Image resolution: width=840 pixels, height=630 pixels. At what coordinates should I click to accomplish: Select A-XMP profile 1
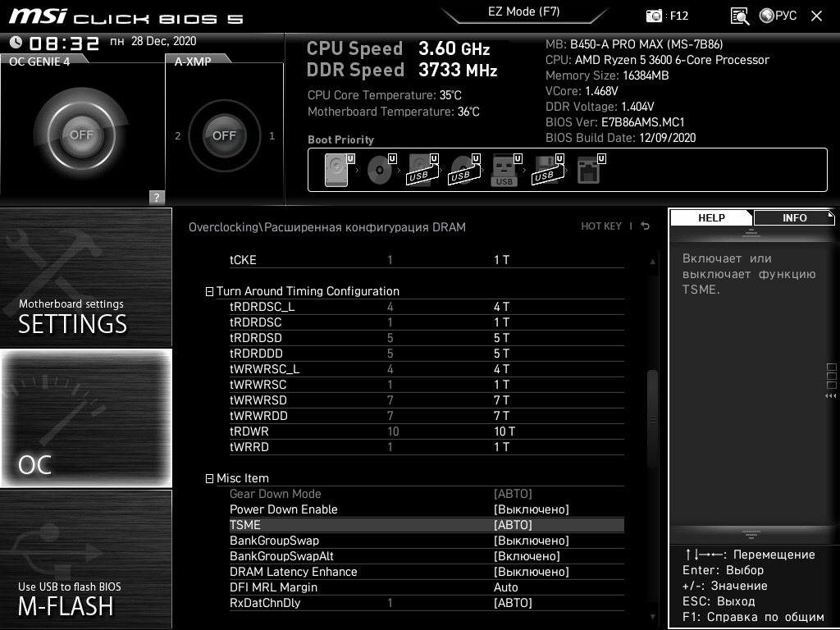coord(272,136)
